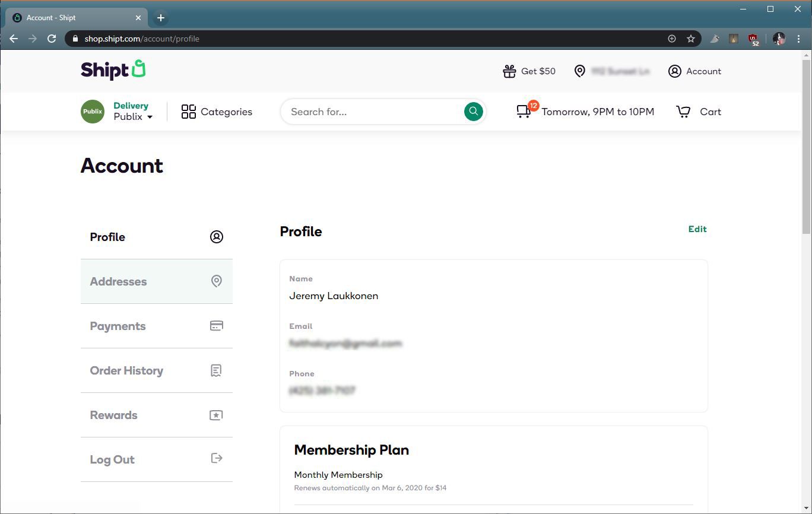Open a new browser tab with the plus button

tap(160, 18)
